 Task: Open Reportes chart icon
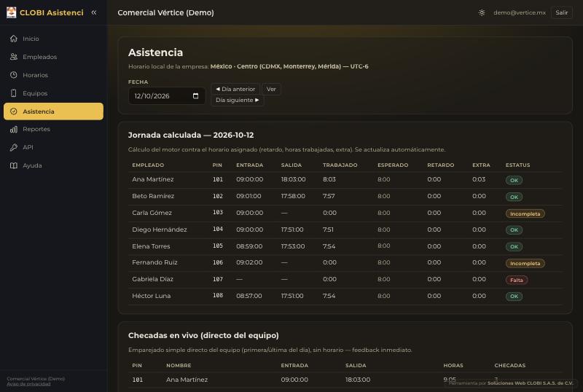14,129
